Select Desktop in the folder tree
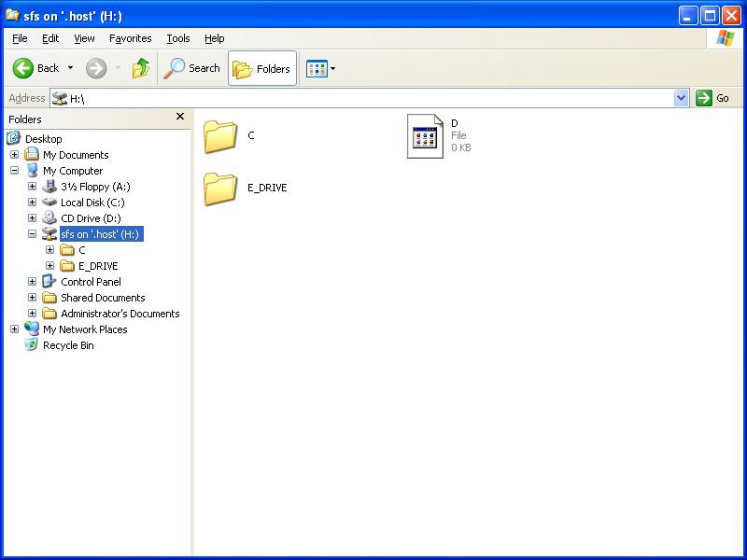This screenshot has width=747, height=560. tap(43, 139)
